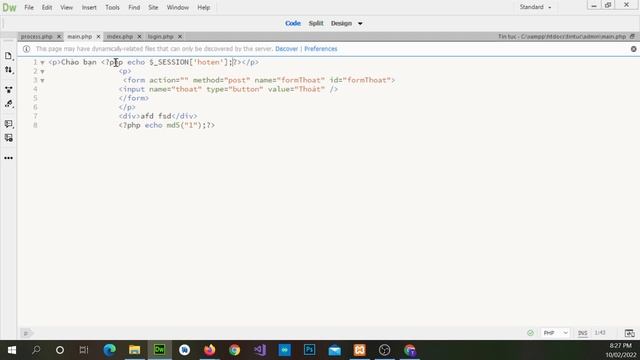The width and height of the screenshot is (640, 360).
Task: Switch to the main.php tab
Action: point(80,37)
